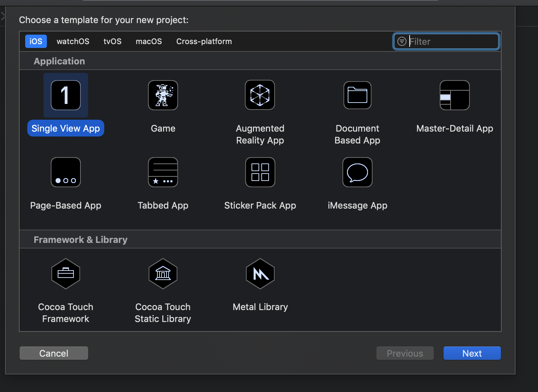
Task: Pick the iMessage App template
Action: pyautogui.click(x=357, y=172)
